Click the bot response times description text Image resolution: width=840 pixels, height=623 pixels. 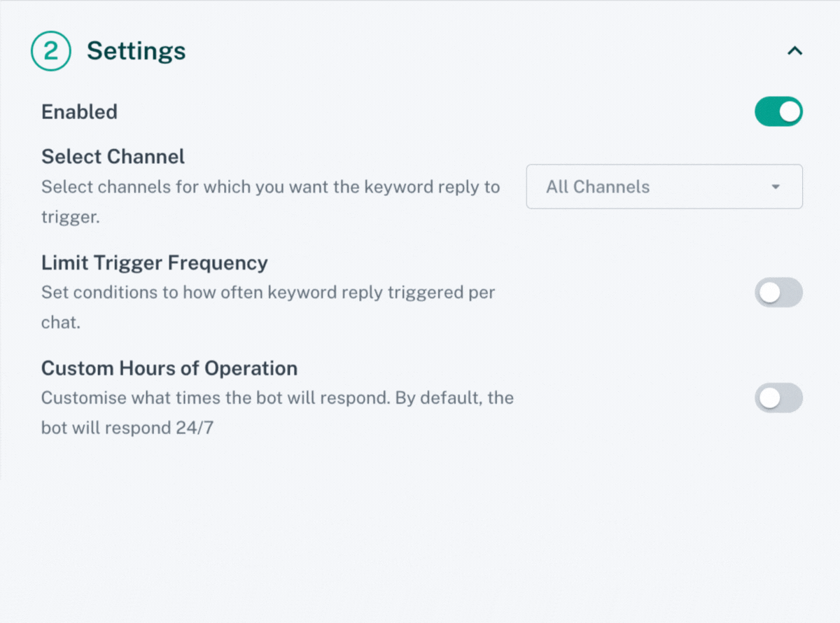[x=277, y=398]
